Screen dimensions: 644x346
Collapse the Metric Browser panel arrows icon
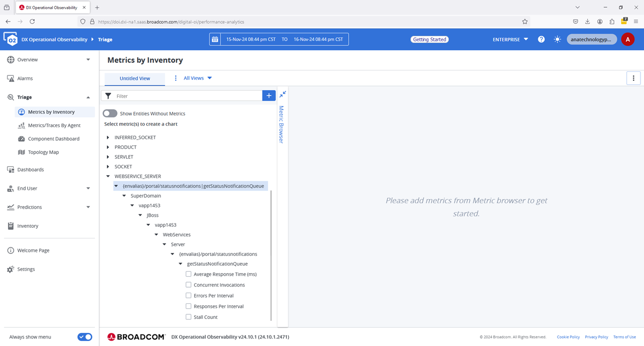tap(283, 94)
